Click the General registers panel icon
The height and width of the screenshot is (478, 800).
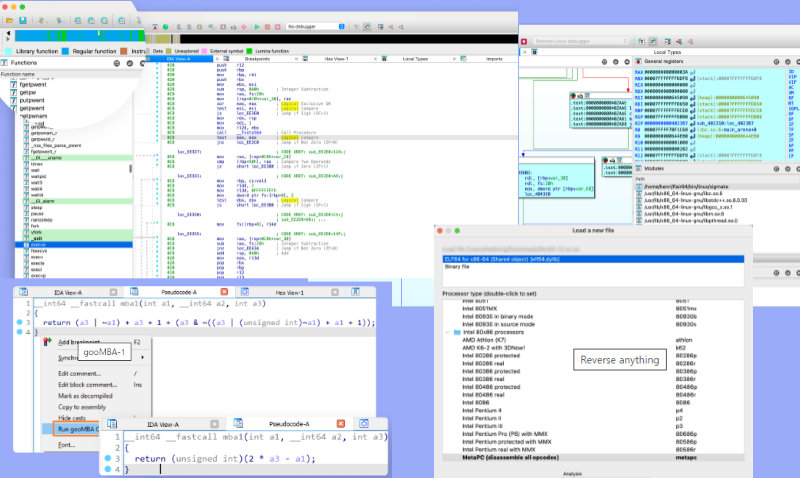[638, 61]
